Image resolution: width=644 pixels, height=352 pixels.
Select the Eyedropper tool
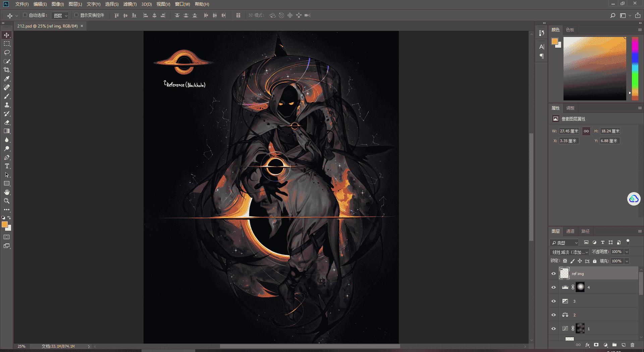pyautogui.click(x=7, y=79)
